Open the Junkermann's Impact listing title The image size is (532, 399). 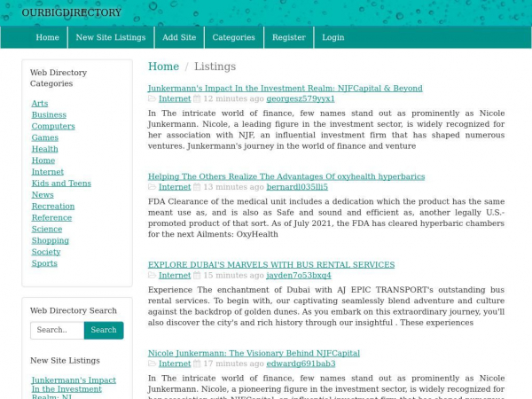pyautogui.click(x=285, y=88)
